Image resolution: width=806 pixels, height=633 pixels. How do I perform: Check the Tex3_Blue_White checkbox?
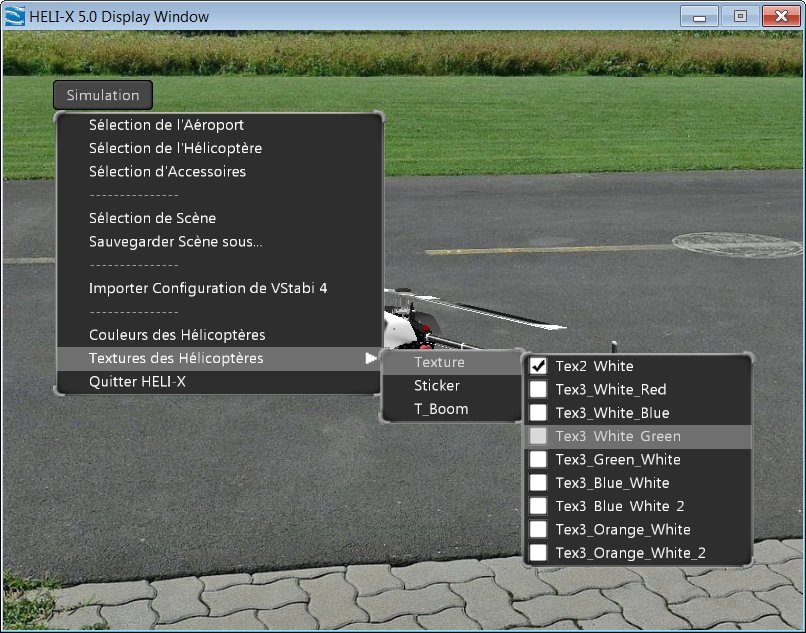tap(538, 482)
